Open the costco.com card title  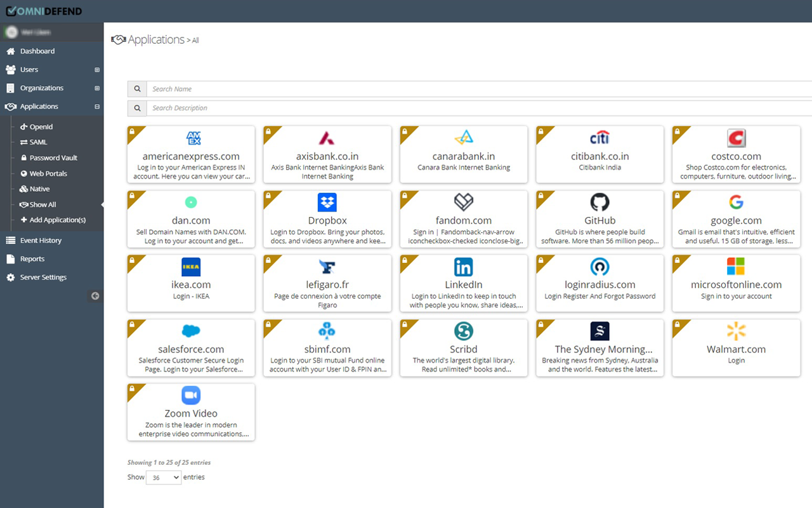pos(737,156)
